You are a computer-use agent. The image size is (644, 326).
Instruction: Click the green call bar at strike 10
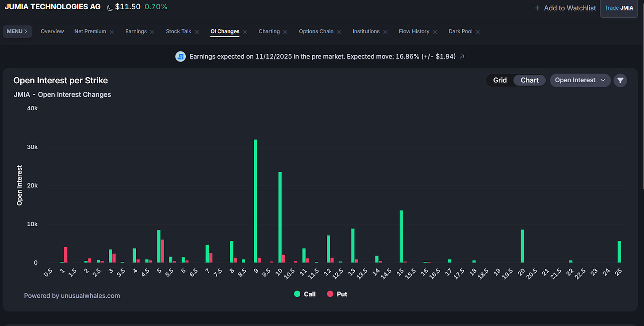[280, 217]
